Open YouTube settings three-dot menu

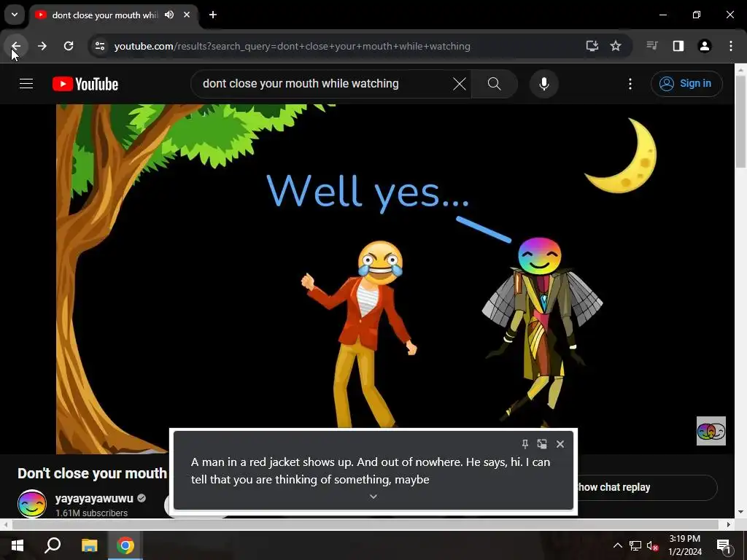[630, 84]
